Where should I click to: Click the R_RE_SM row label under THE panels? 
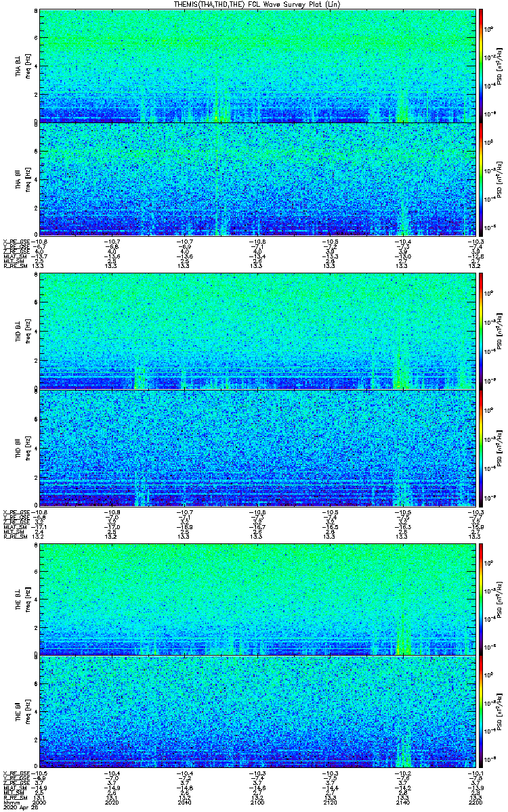(x=15, y=797)
